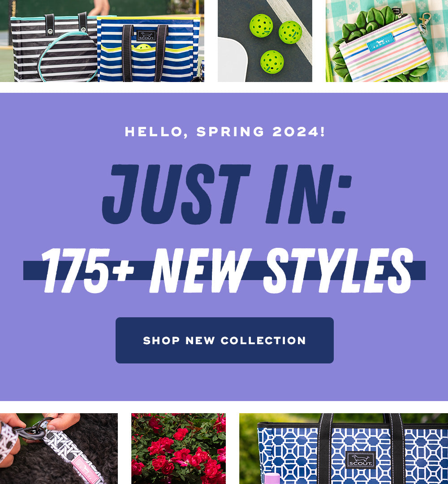Open the navy lattice tote photo

point(344,449)
